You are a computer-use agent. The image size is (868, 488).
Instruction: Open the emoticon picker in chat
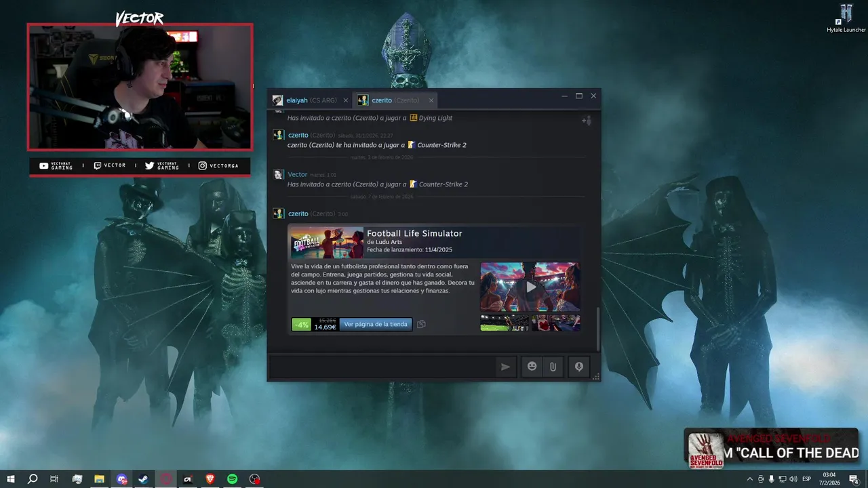pyautogui.click(x=532, y=367)
